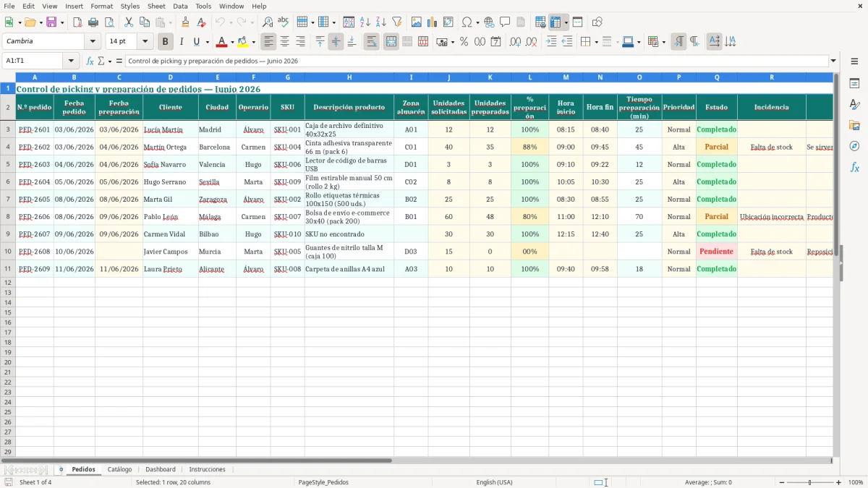Image resolution: width=868 pixels, height=488 pixels.
Task: Select the Clone Formatting paintbrush
Action: 186,22
